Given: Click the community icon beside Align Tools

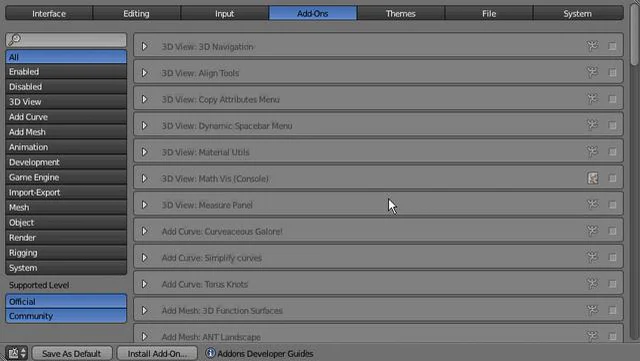Looking at the screenshot, I should pyautogui.click(x=592, y=72).
